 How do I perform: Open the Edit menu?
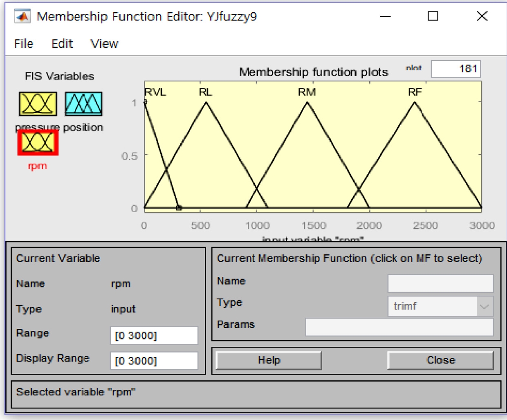62,44
